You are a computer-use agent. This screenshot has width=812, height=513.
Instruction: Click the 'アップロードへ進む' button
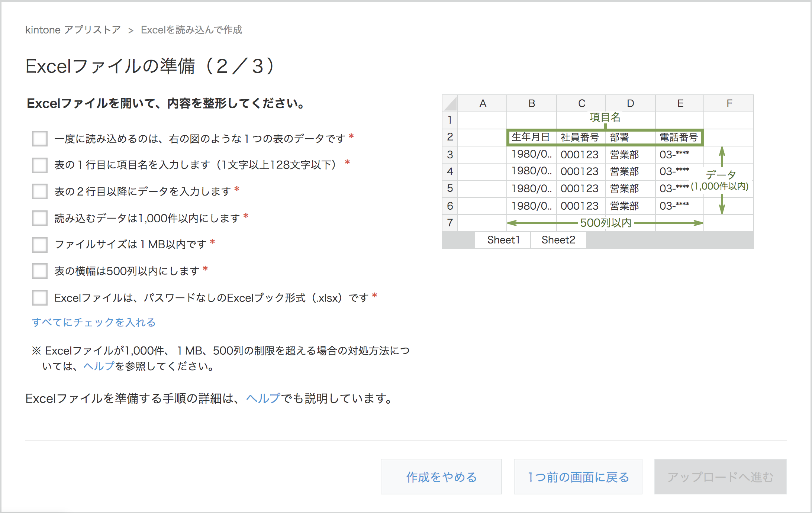721,477
